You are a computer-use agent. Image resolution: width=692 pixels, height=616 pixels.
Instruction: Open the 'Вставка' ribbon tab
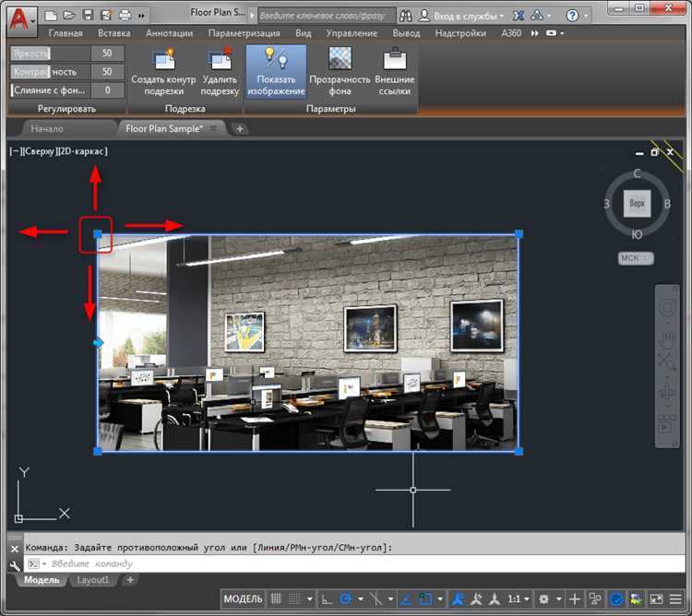[x=113, y=33]
